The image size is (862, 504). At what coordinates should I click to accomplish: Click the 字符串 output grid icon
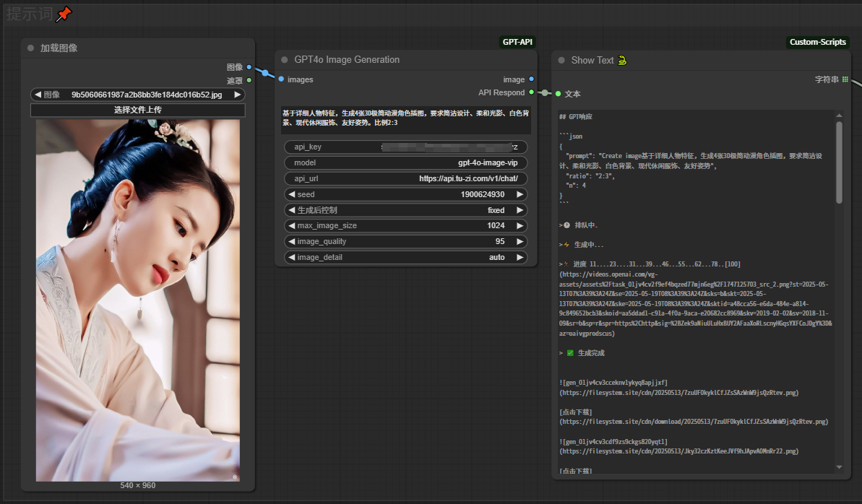(845, 79)
